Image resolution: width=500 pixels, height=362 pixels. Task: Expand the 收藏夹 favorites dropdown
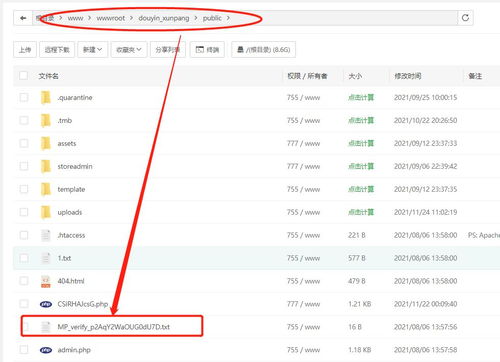[129, 50]
